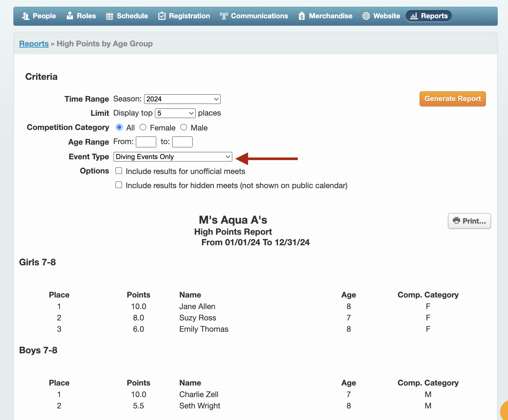
Task: Click the Girls 7-8 heading
Action: [x=37, y=262]
